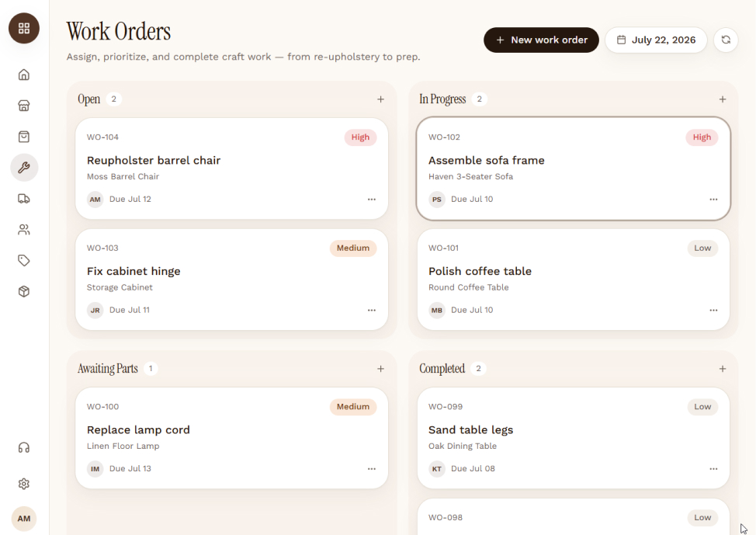Open the shopping bag orders icon

pos(23,137)
